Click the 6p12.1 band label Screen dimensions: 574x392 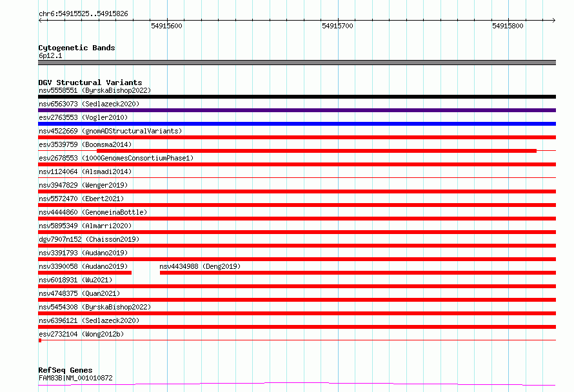pos(50,55)
